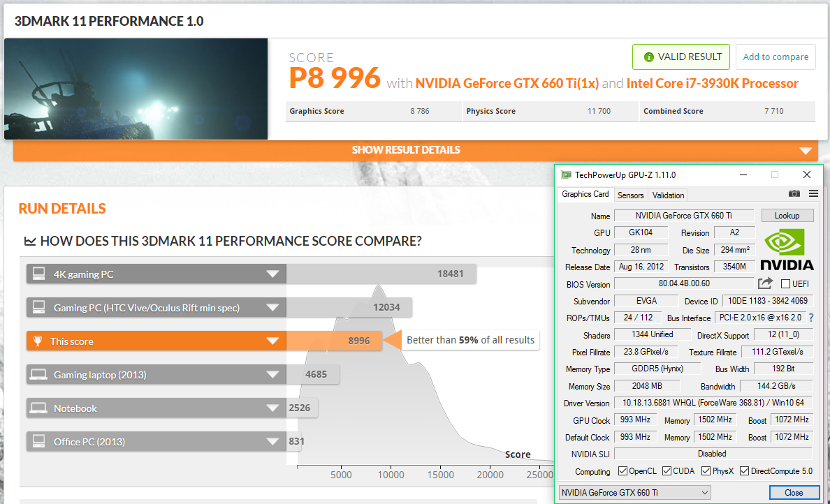Click the GPU Clock value field
Screen dimensions: 830x504
(634, 420)
